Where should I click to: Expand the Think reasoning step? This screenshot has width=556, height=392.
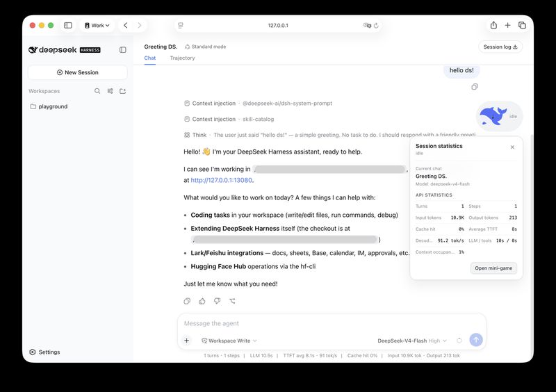coord(329,135)
